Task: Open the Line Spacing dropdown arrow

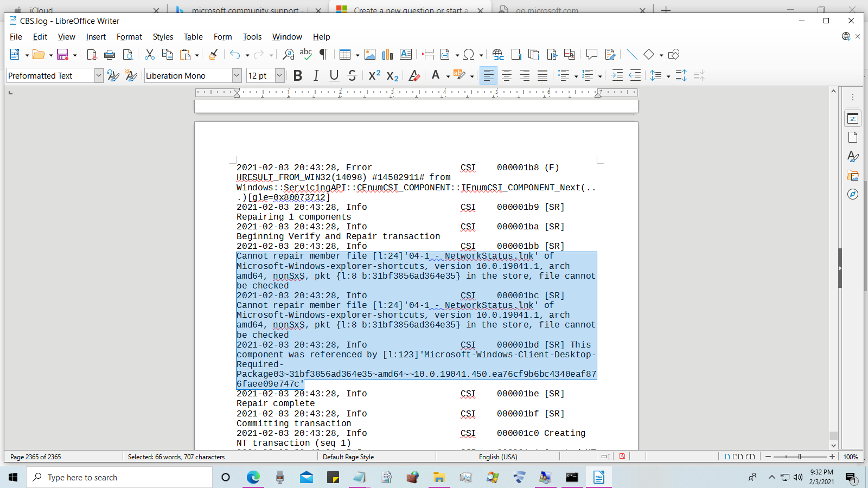Action: tap(668, 76)
